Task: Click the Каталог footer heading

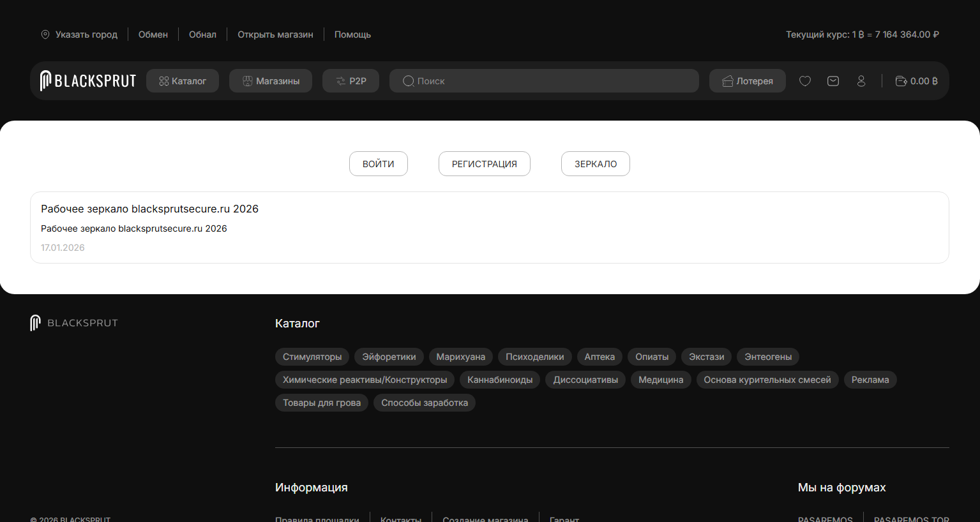Action: 298,324
